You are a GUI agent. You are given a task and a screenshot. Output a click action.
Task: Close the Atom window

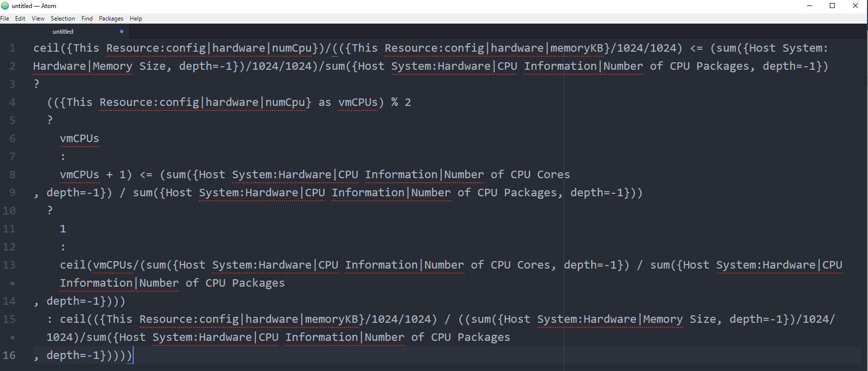click(x=855, y=6)
